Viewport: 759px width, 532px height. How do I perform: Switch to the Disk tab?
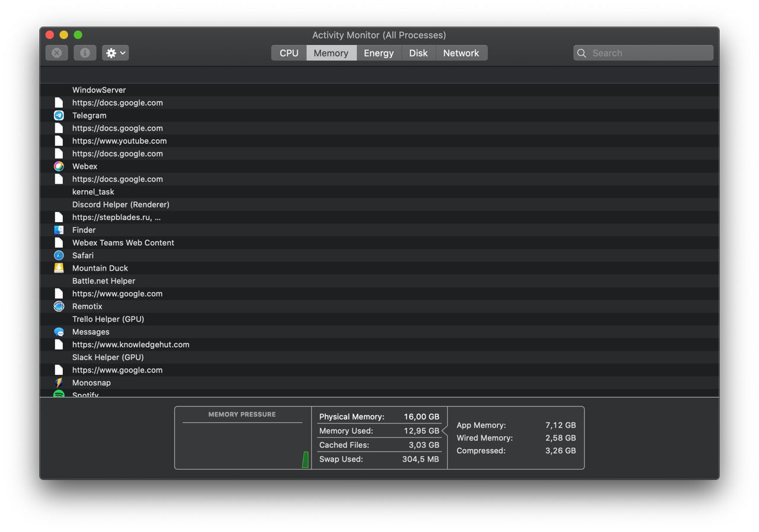(419, 53)
